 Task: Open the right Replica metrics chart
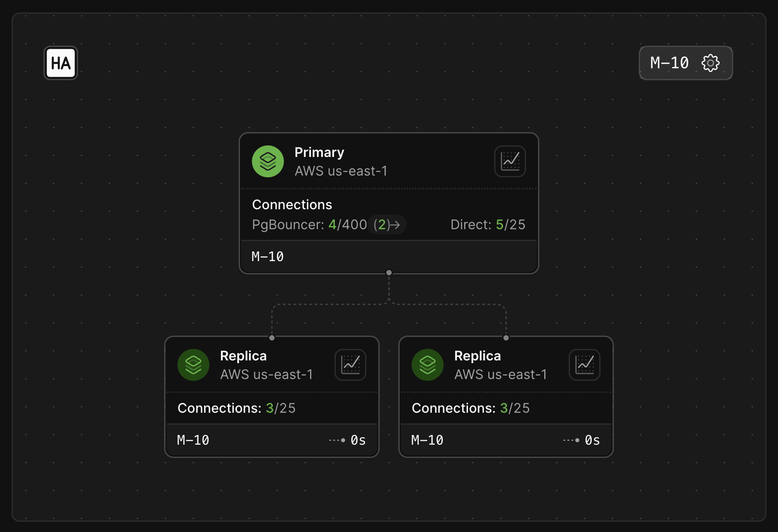point(584,364)
